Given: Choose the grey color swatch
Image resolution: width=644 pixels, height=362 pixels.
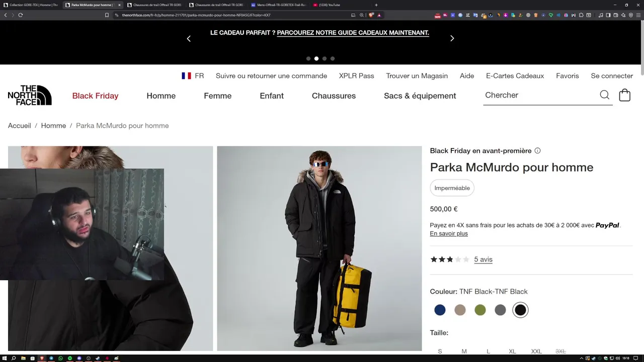Looking at the screenshot, I should pos(500,310).
